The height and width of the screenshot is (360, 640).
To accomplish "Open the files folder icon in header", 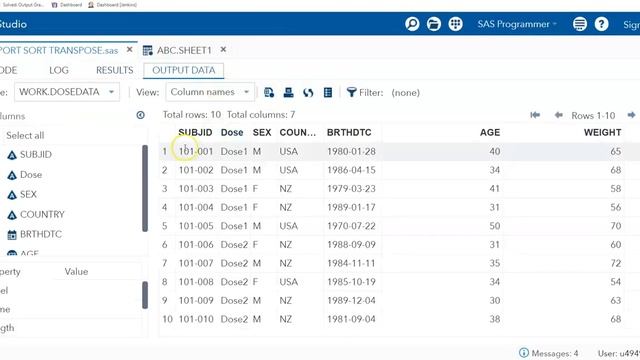I will click(x=434, y=24).
